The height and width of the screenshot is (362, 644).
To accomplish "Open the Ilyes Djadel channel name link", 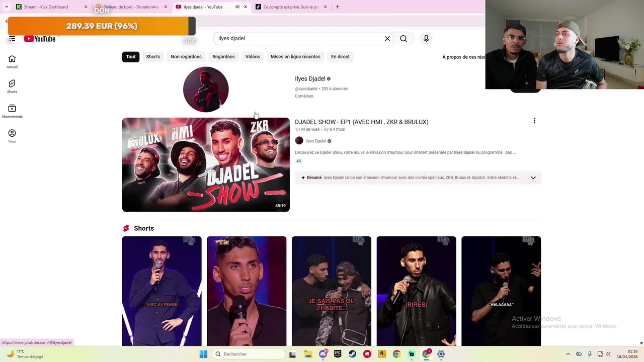I will point(310,78).
